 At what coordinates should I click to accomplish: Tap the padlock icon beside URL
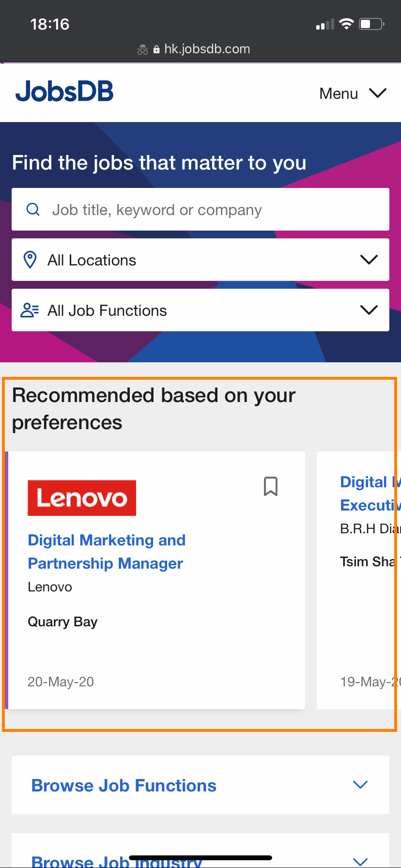(x=156, y=49)
